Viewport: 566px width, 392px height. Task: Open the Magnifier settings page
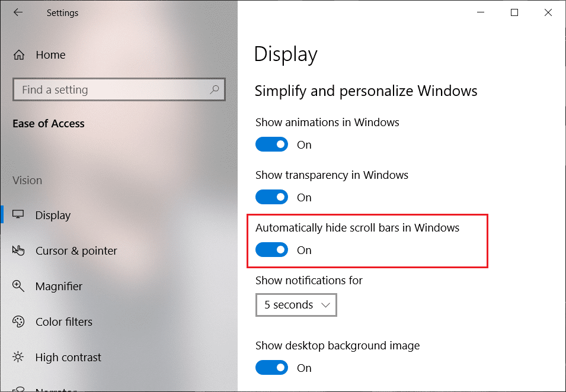59,286
